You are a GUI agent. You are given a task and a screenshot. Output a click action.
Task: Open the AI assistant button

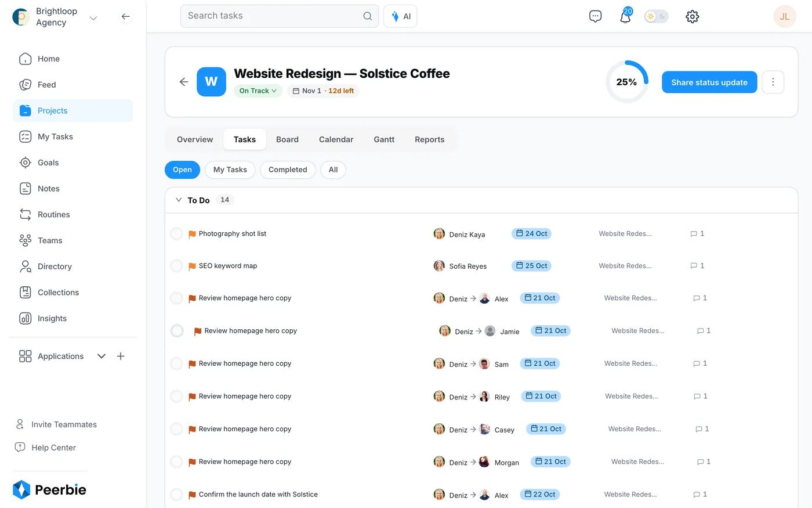coord(400,16)
